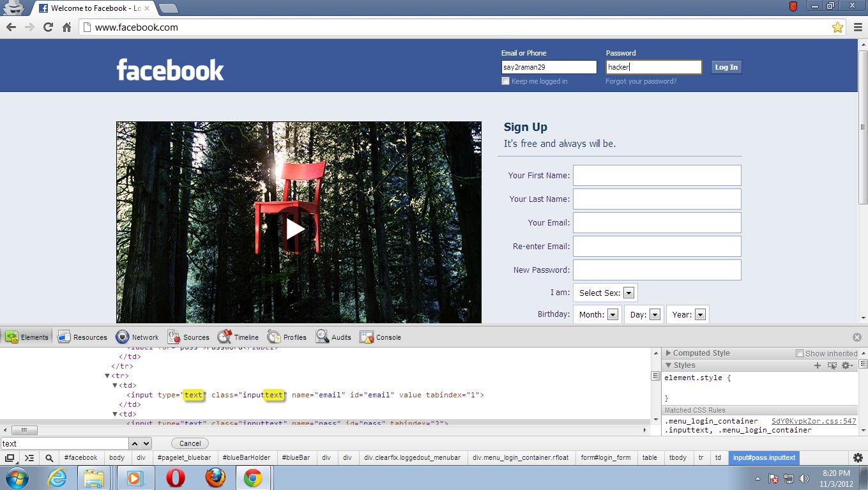Click the Email or Phone login field
Screen dimensions: 868x490
point(549,67)
